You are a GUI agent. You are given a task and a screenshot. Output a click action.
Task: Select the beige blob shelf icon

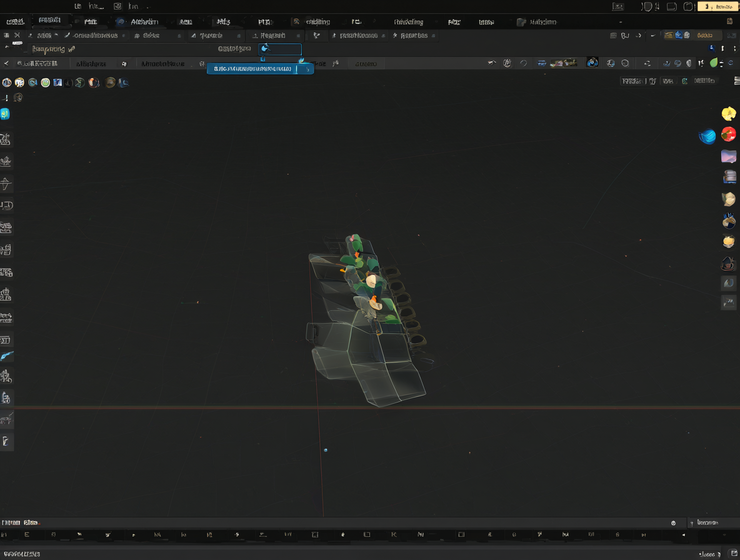(x=729, y=199)
